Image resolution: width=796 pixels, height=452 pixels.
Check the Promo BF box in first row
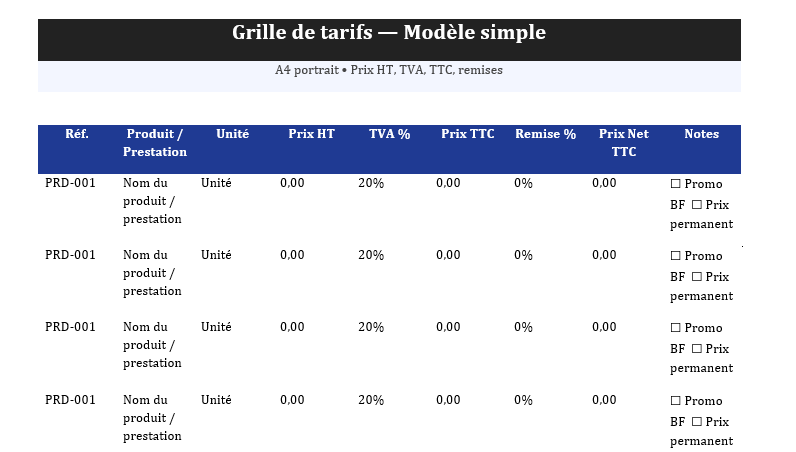(x=675, y=184)
